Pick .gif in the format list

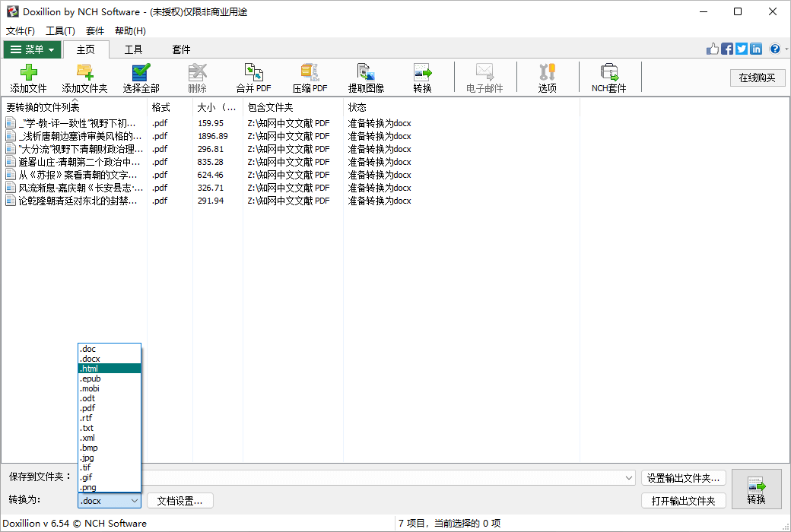[110, 477]
